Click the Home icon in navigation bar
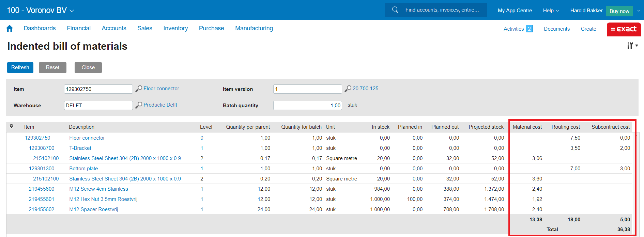 point(10,29)
